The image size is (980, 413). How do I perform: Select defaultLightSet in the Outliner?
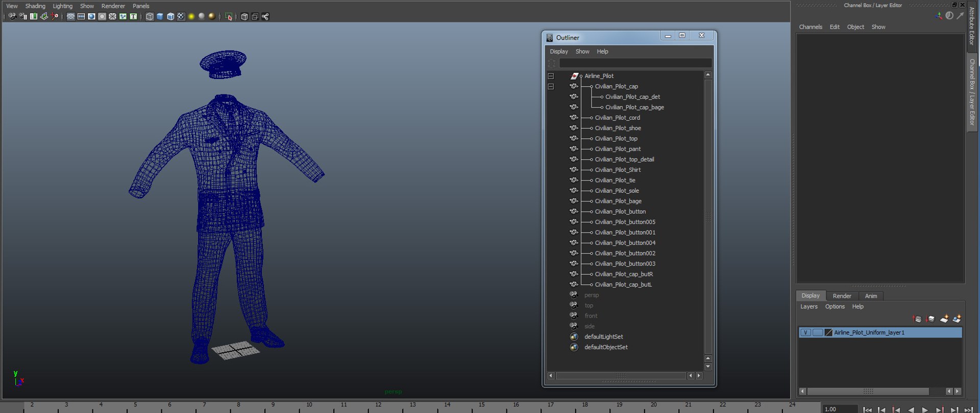click(603, 337)
